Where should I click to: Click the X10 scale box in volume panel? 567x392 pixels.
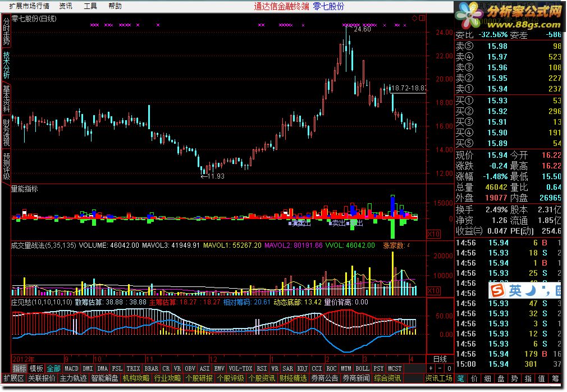(433, 291)
